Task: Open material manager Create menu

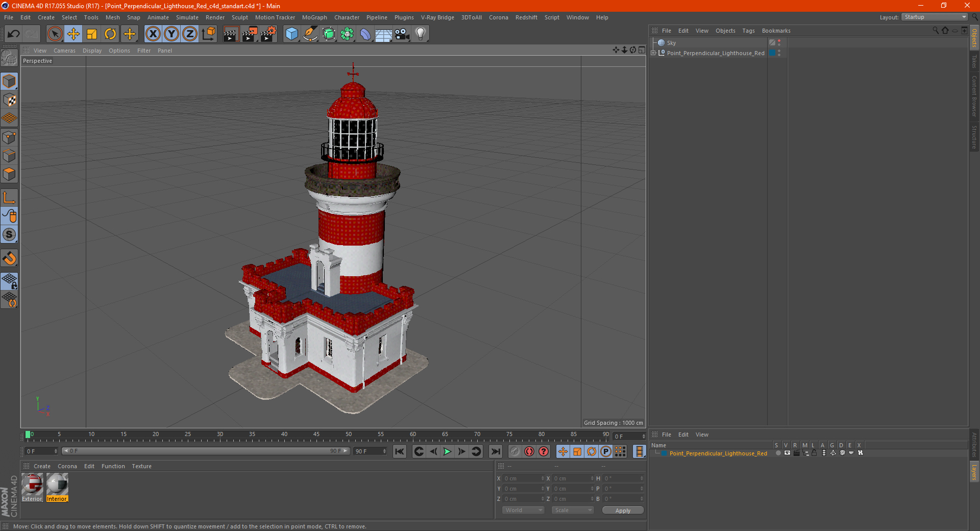Action: [42, 466]
